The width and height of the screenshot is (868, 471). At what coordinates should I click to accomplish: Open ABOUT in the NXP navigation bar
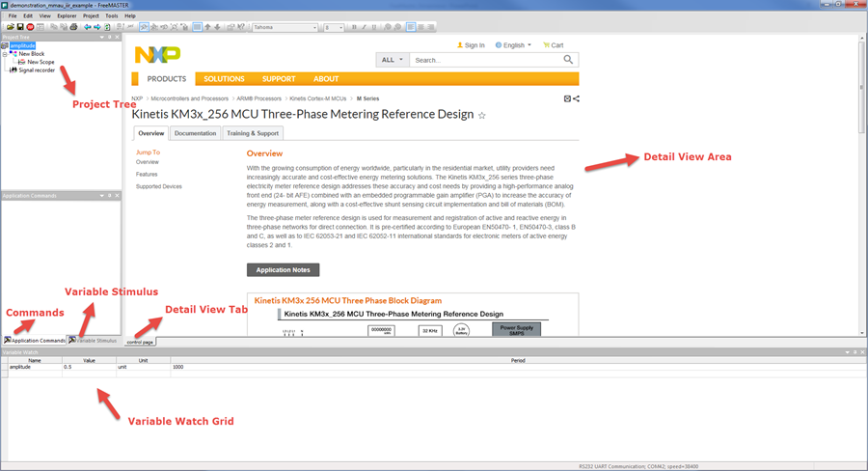click(x=326, y=79)
